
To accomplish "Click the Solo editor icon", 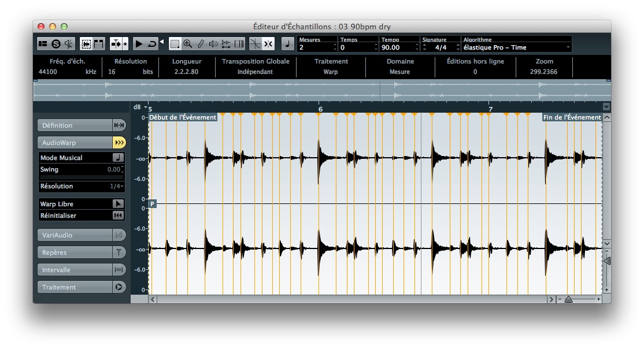I will pyautogui.click(x=56, y=43).
